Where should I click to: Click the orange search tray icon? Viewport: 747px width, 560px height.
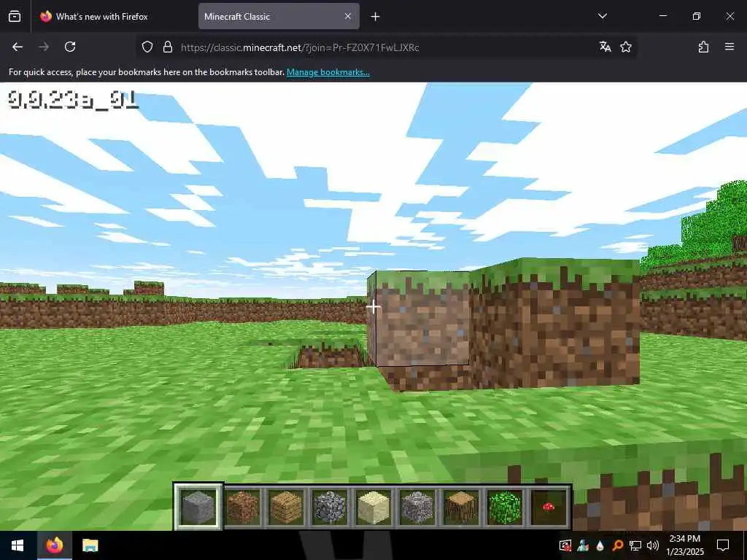click(x=617, y=545)
